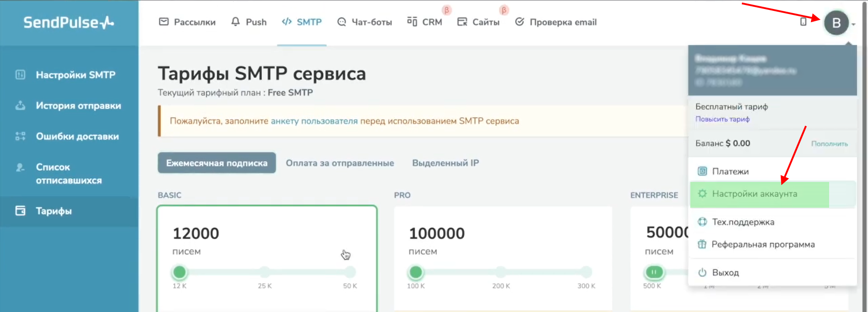The image size is (868, 312).
Task: Expand the dropdown arrow beside the avatar
Action: 854,24
